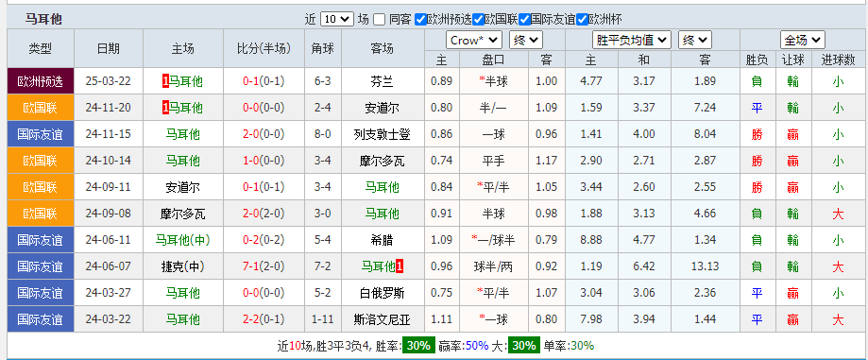Click the 类型 column header

tap(41, 49)
